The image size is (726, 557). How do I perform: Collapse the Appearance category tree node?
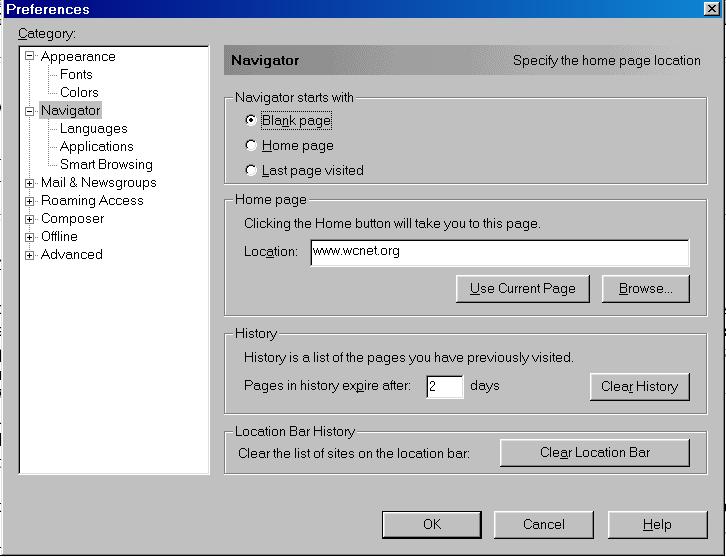point(30,57)
